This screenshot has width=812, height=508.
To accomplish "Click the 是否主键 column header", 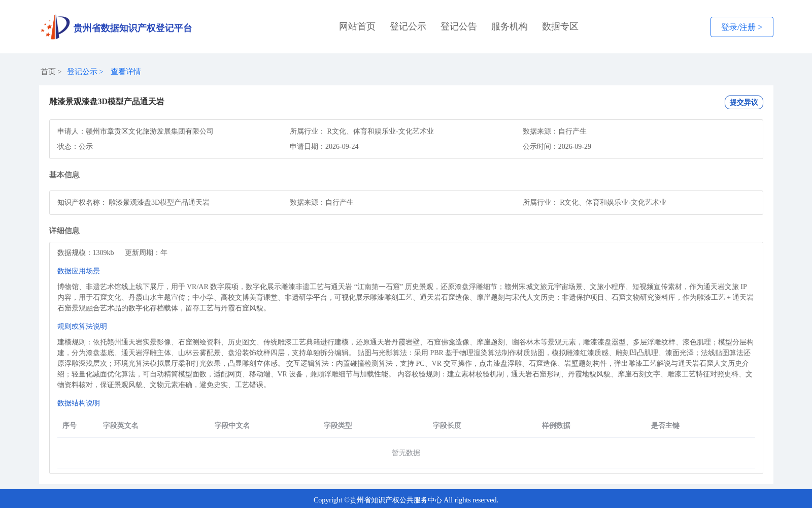I will click(x=665, y=426).
